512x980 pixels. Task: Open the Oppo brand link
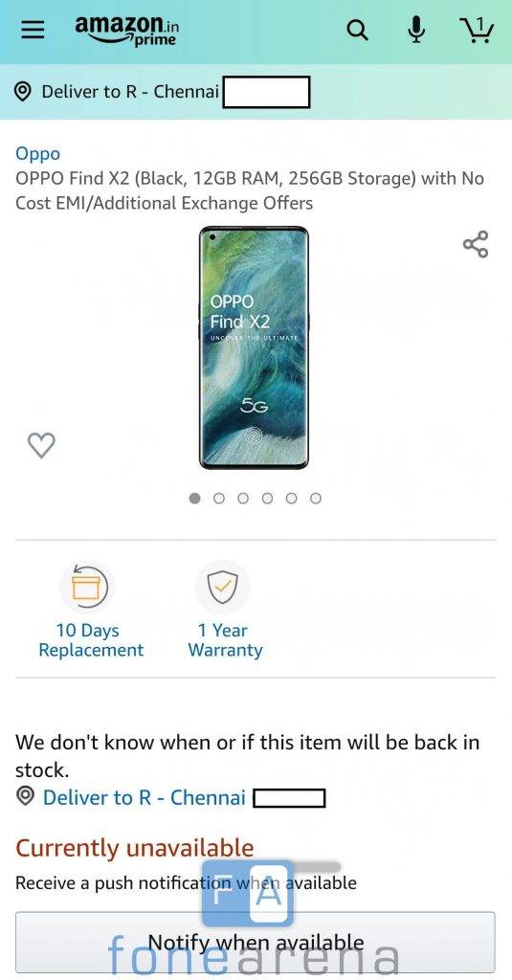coord(38,154)
